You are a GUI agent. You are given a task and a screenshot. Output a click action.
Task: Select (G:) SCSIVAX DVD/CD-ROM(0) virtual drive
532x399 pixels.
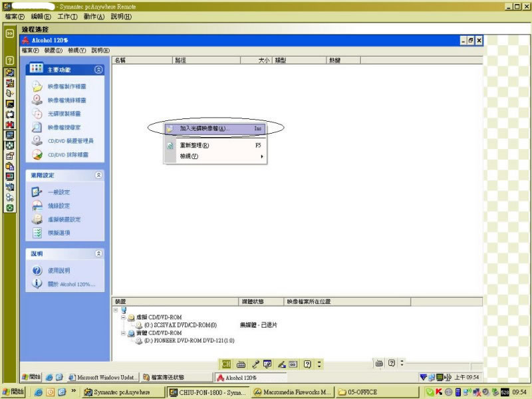180,325
